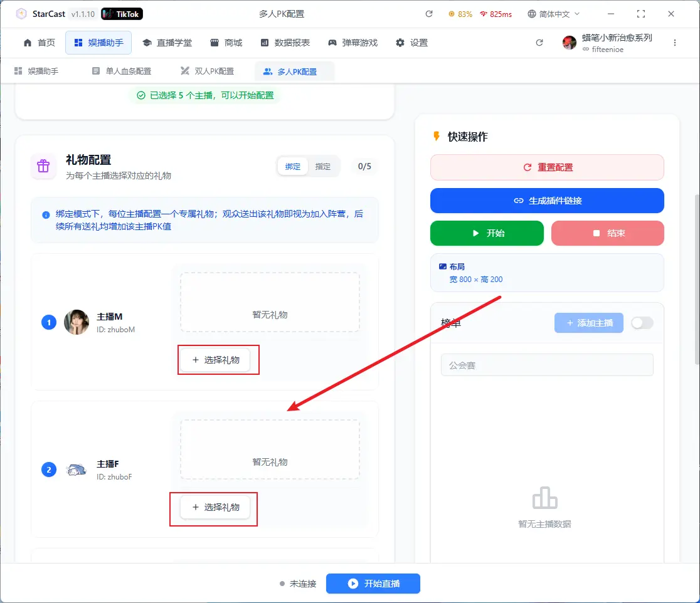Click the TikTok platform badge

[x=122, y=14]
